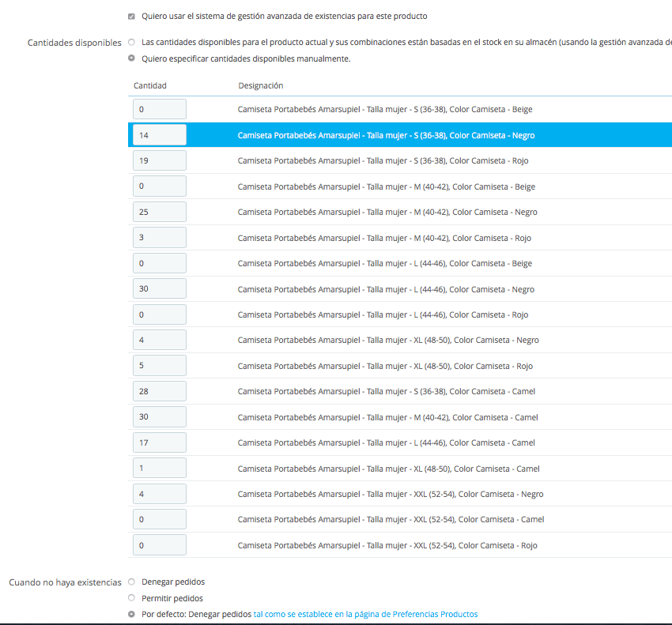Edit quantity for L (44-46) Camel

[160, 442]
